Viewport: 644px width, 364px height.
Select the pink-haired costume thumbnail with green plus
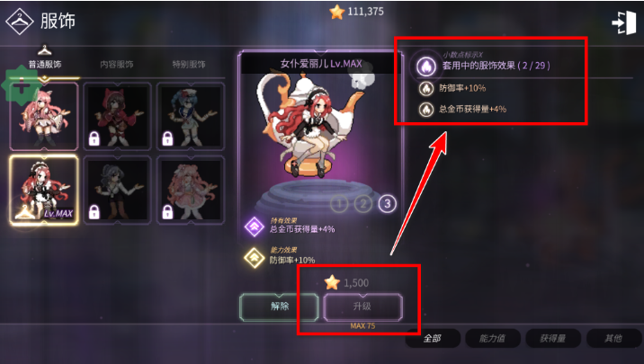click(x=44, y=116)
